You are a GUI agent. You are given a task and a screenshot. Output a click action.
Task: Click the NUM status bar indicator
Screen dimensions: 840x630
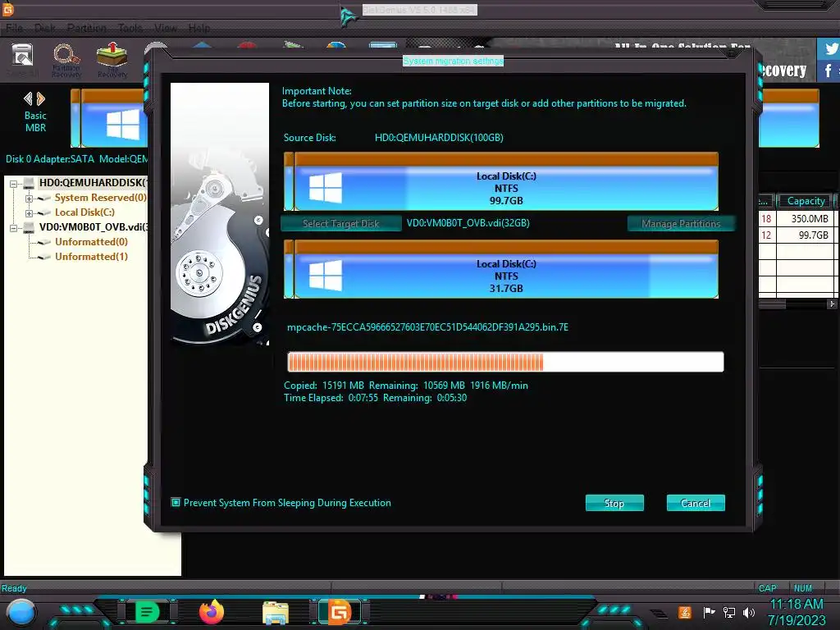click(x=803, y=588)
